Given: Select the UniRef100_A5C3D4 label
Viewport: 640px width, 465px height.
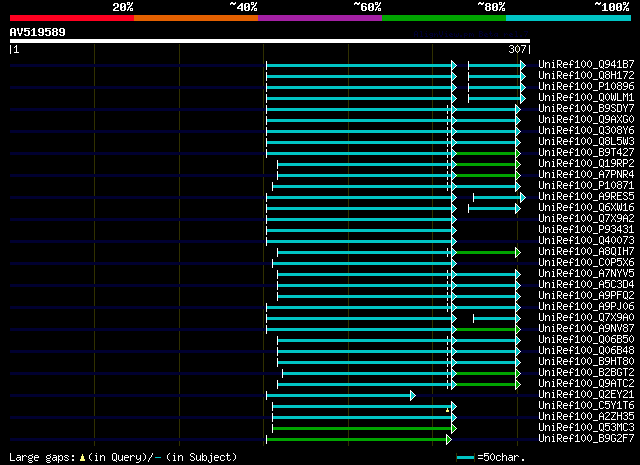Looking at the screenshot, I should 586,285.
